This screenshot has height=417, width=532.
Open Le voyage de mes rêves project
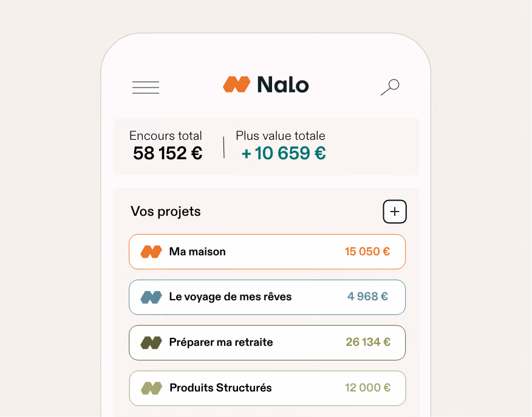coord(267,297)
